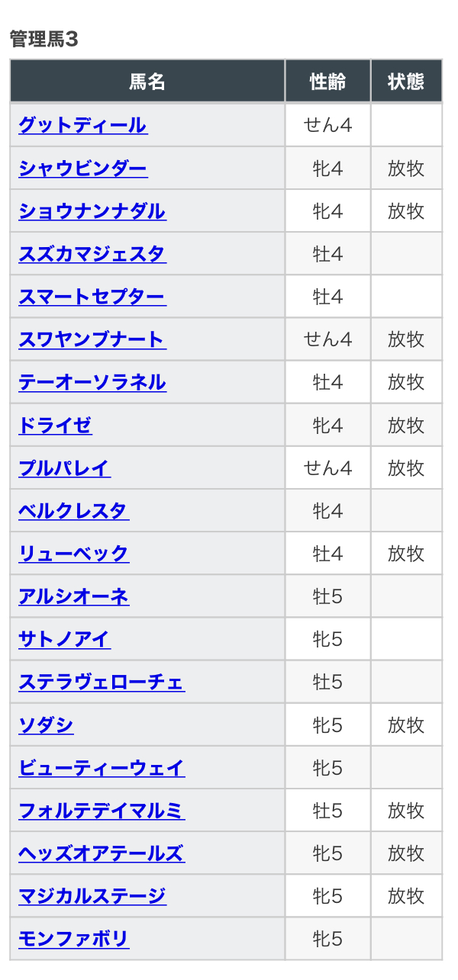Open the プルパレイ horse page
This screenshot has height=980, width=458.
coord(64,468)
